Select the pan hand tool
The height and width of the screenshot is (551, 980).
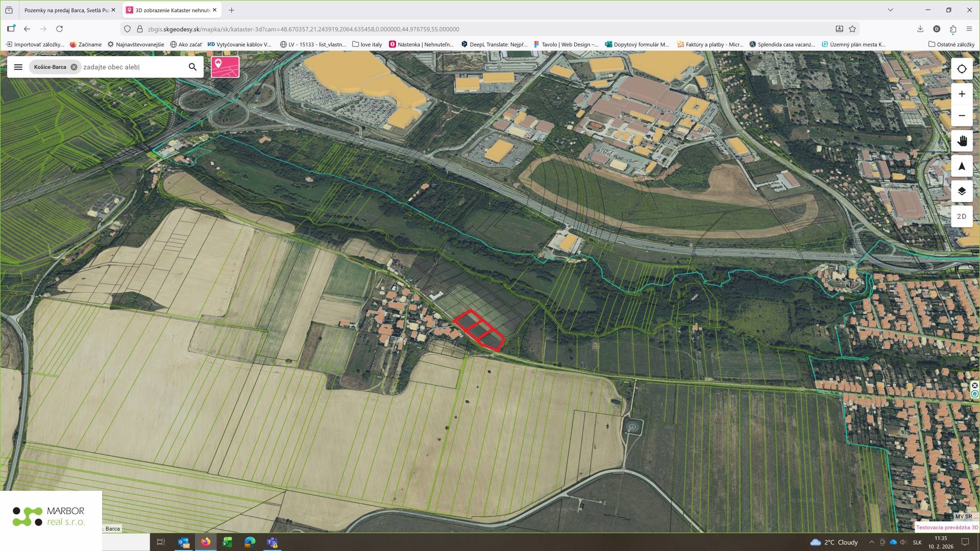[x=962, y=140]
